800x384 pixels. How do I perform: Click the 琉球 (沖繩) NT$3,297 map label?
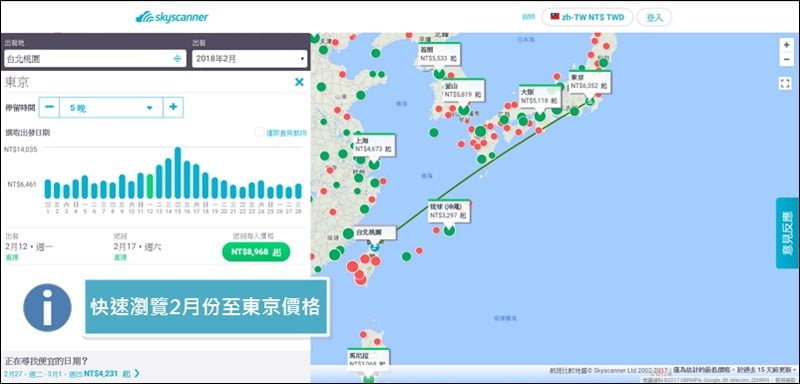tap(449, 211)
